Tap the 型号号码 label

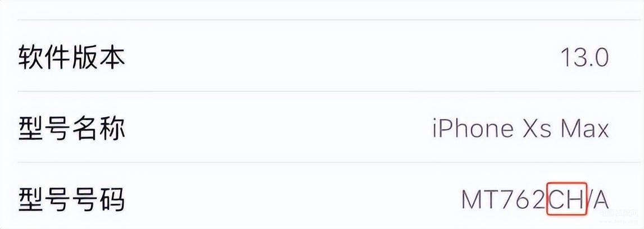click(72, 199)
